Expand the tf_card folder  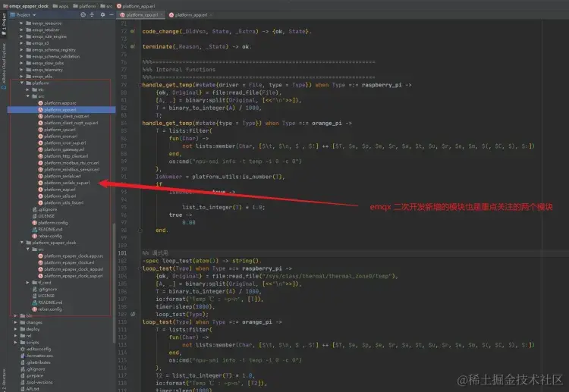pos(27,283)
